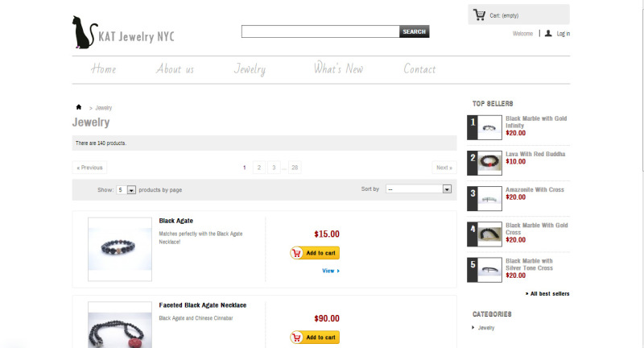Add Black Agate to cart
Screen dimensions: 644x348
click(315, 253)
